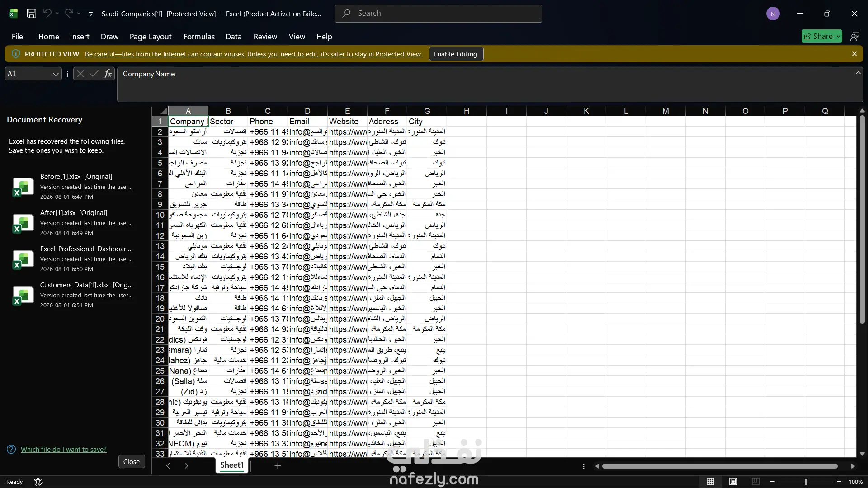
Task: Dismiss the Protected View message bar
Action: click(x=854, y=54)
